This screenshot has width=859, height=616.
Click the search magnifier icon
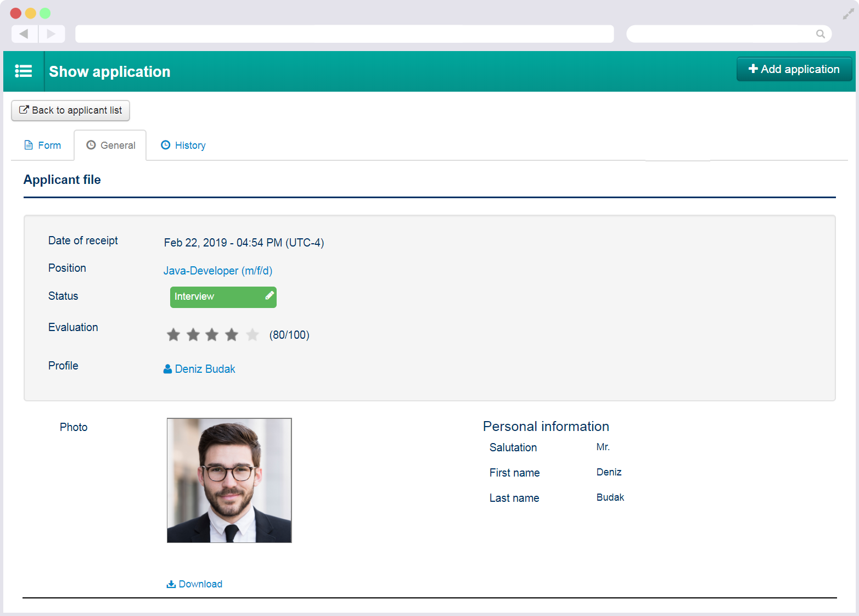point(821,34)
